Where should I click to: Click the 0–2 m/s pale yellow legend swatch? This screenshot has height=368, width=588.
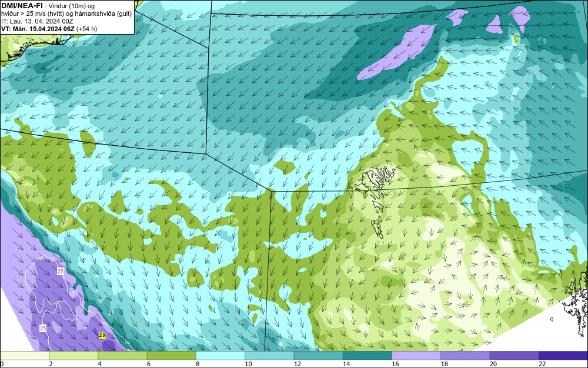pos(24,355)
